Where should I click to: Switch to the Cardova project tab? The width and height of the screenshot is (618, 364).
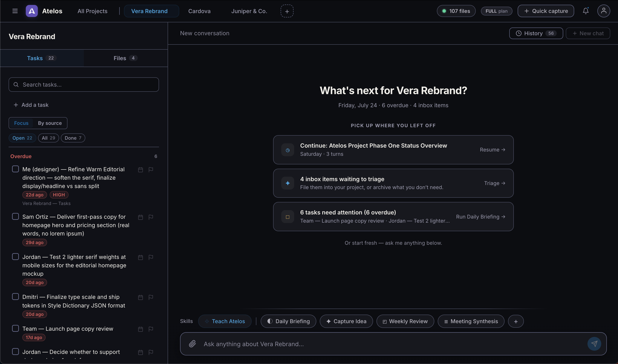[199, 11]
